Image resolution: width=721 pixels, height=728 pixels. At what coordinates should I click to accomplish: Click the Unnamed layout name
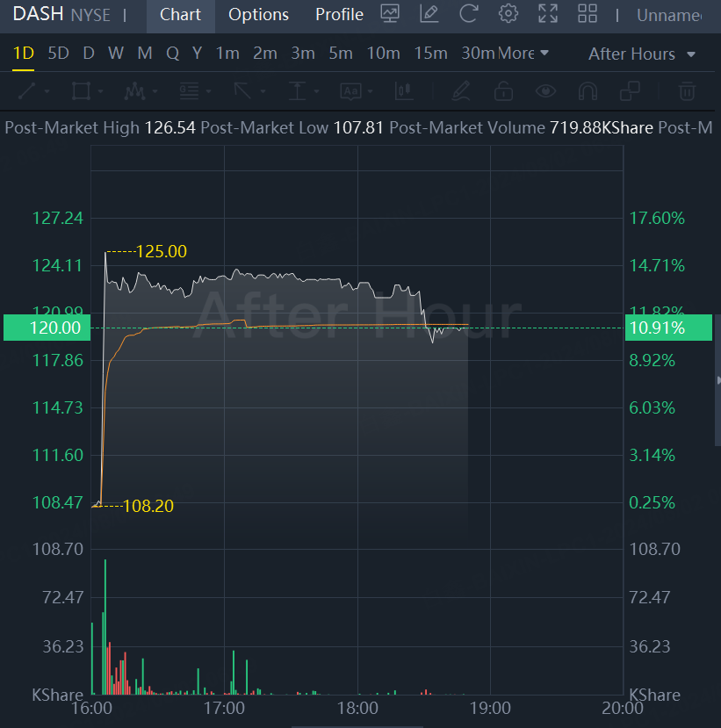point(669,15)
